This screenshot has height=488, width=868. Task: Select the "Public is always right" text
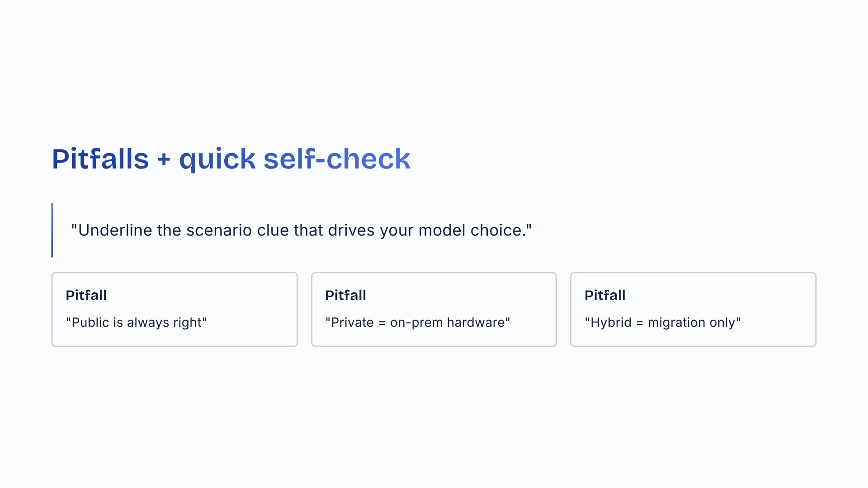pos(136,323)
